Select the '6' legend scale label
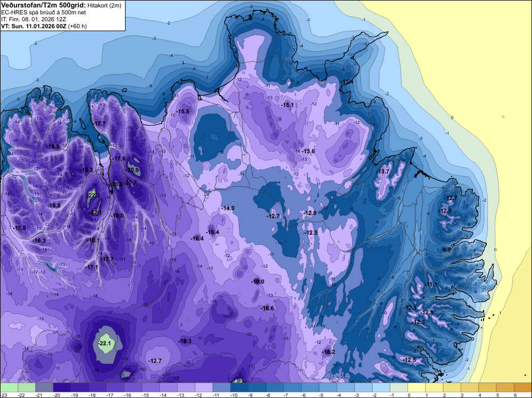 coord(516,395)
